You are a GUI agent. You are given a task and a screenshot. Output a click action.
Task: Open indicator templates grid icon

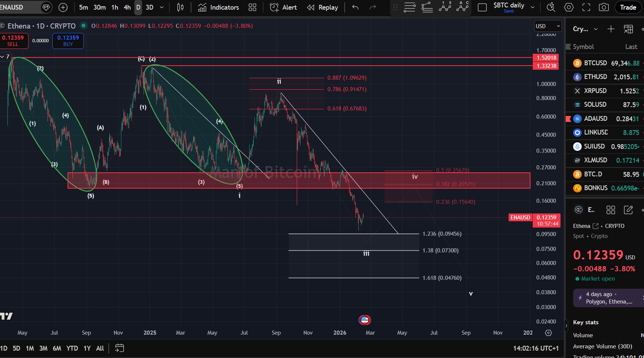[253, 7]
